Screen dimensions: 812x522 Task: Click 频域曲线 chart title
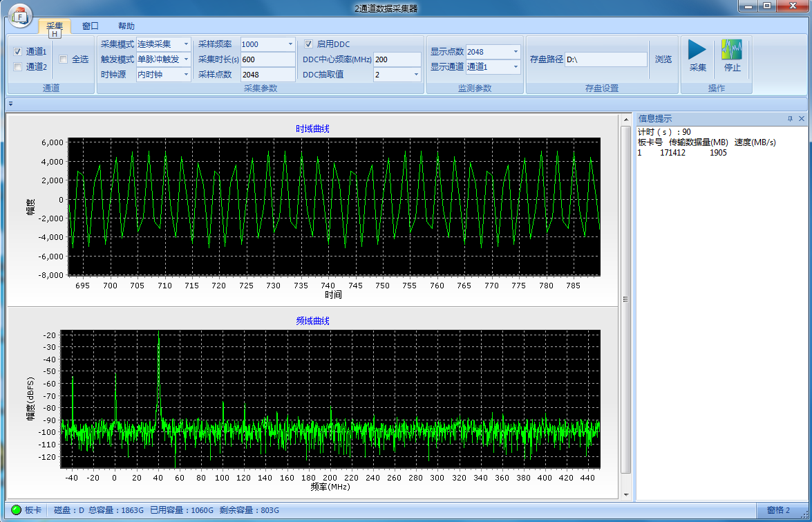click(x=312, y=321)
